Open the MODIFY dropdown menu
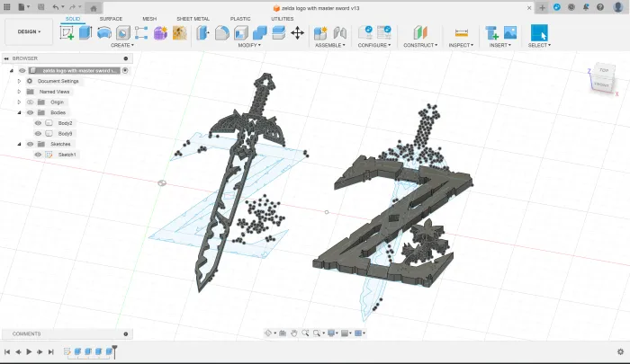The width and height of the screenshot is (630, 364). tap(249, 45)
